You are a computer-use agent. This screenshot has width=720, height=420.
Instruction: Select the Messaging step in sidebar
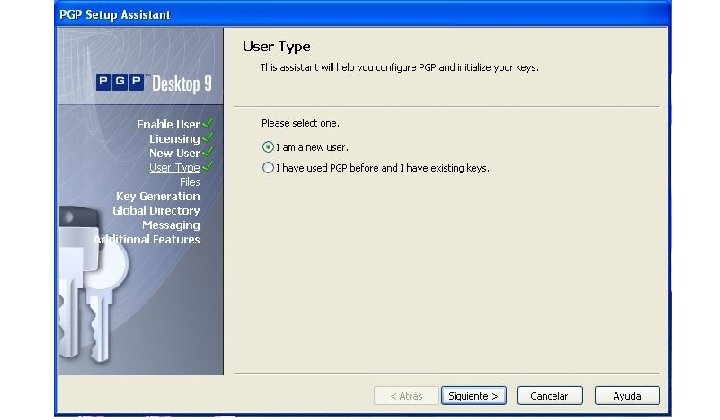tap(171, 225)
